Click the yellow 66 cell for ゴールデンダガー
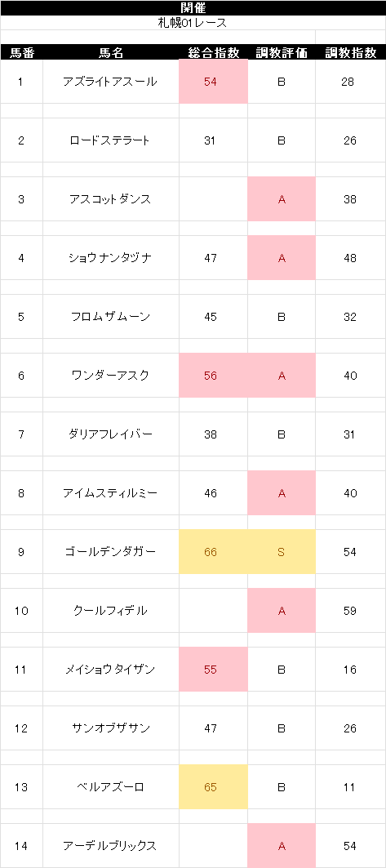The height and width of the screenshot is (868, 386). click(x=213, y=552)
